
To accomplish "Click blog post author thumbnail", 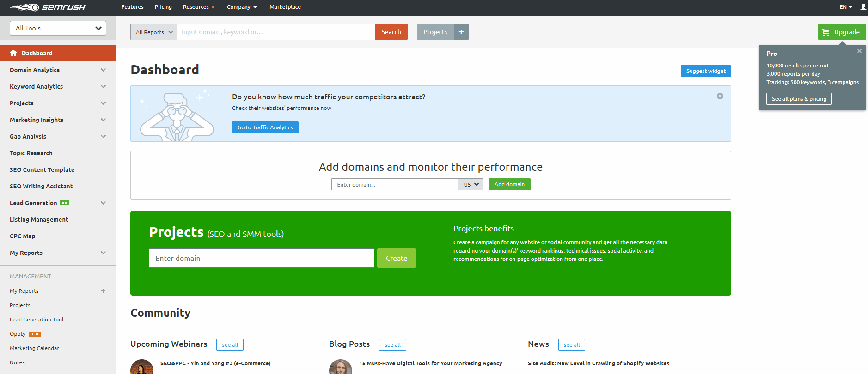I will [x=341, y=367].
